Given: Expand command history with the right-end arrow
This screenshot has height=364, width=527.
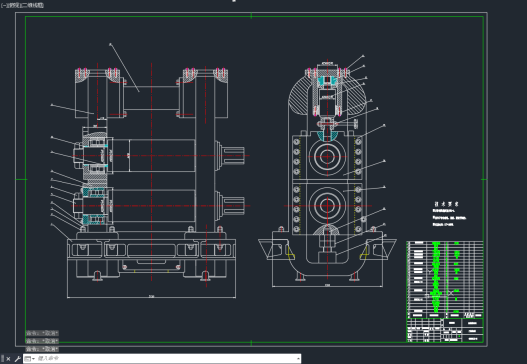Looking at the screenshot, I should [x=298, y=359].
